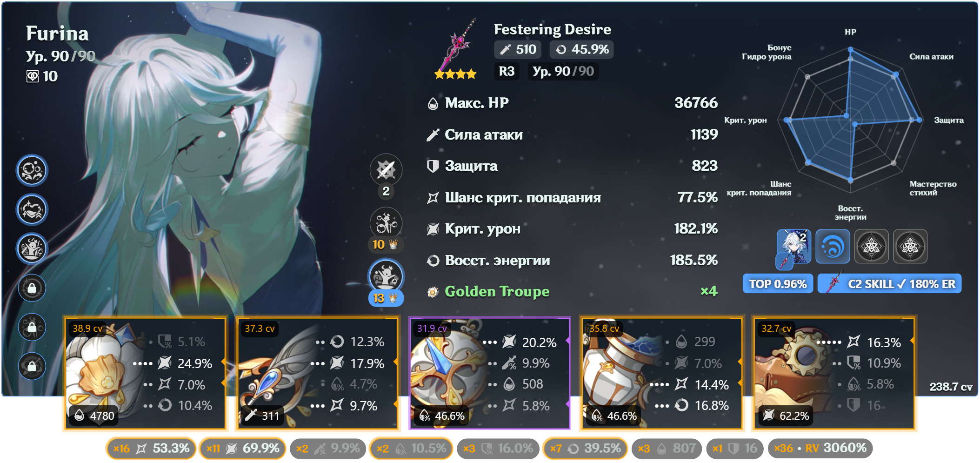The width and height of the screenshot is (980, 463).
Task: Click the x7 energy recharge 39.5% pill
Action: click(585, 449)
